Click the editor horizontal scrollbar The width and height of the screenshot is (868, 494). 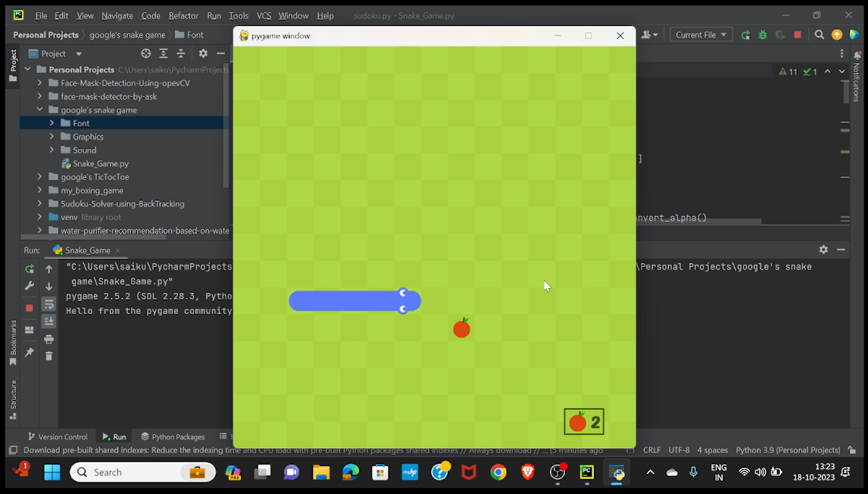coord(699,221)
